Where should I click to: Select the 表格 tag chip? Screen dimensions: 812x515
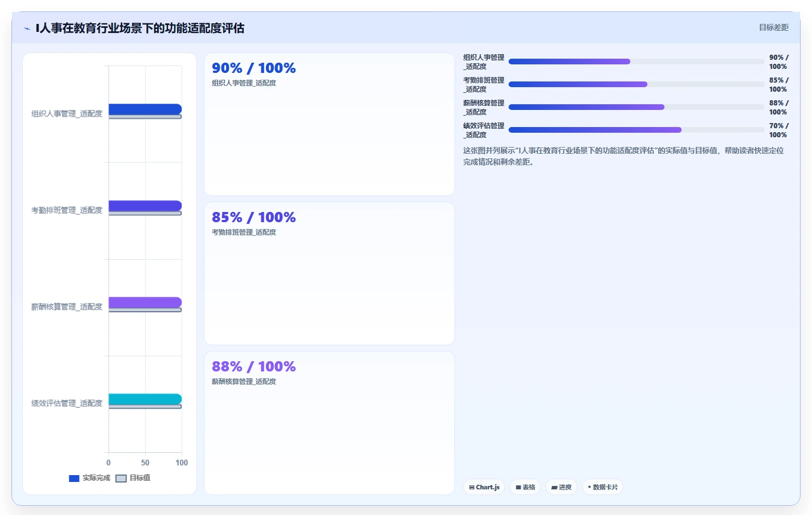(526, 487)
